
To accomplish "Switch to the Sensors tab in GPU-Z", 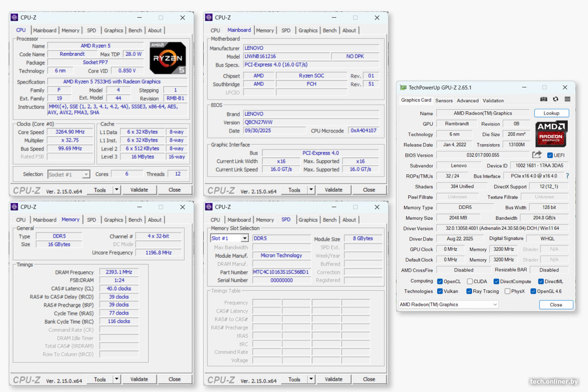I will tap(444, 100).
